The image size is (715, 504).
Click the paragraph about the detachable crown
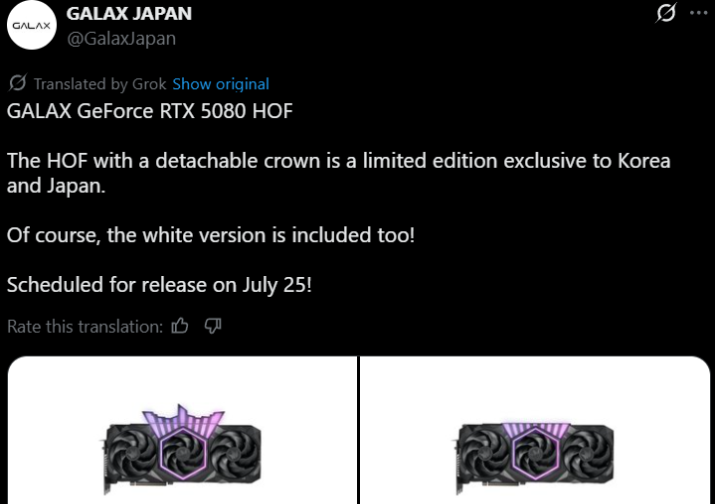338,173
